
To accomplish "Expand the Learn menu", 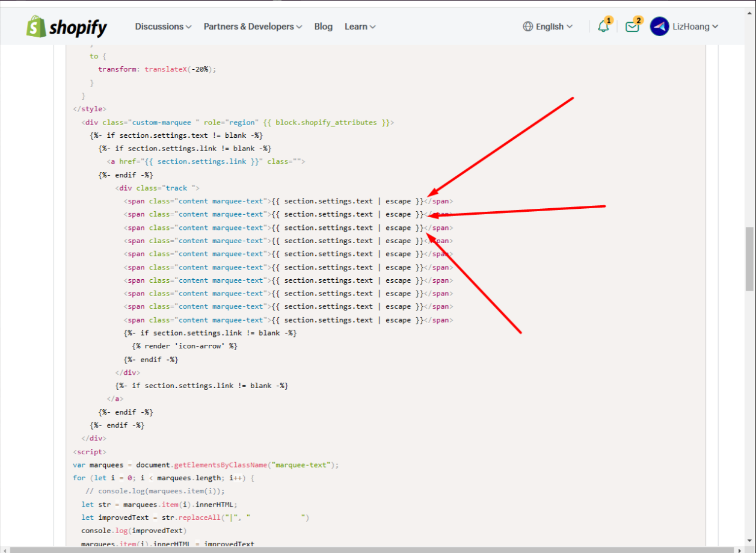I will pyautogui.click(x=360, y=26).
